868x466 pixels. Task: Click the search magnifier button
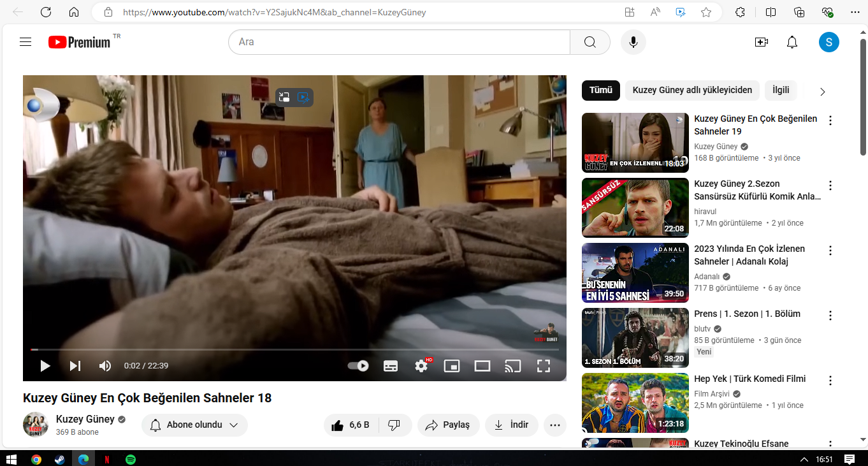[x=590, y=42]
